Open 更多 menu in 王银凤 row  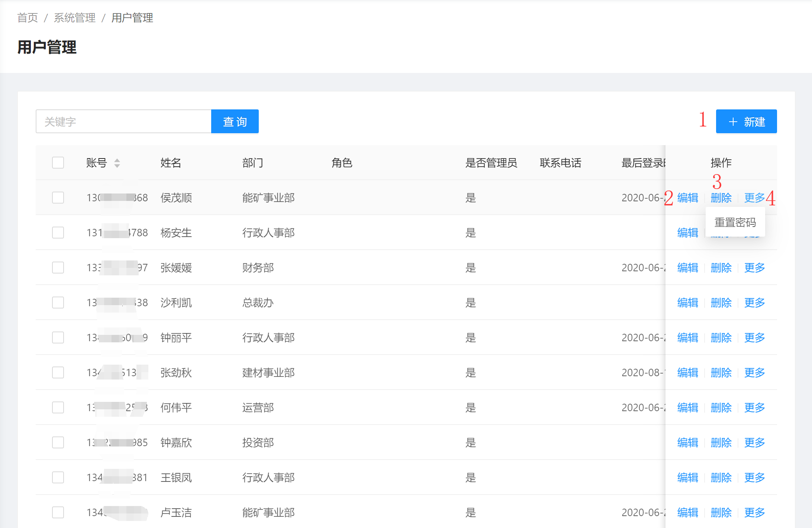tap(754, 477)
